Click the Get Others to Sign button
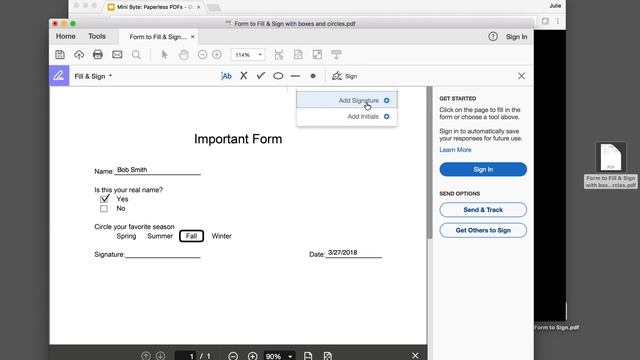The image size is (640, 360). (483, 230)
